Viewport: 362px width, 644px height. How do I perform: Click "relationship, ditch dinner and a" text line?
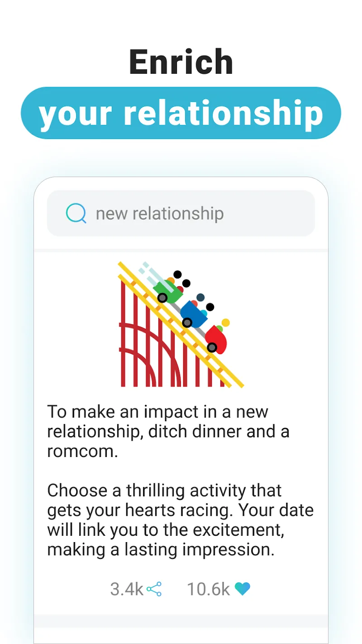(x=168, y=432)
